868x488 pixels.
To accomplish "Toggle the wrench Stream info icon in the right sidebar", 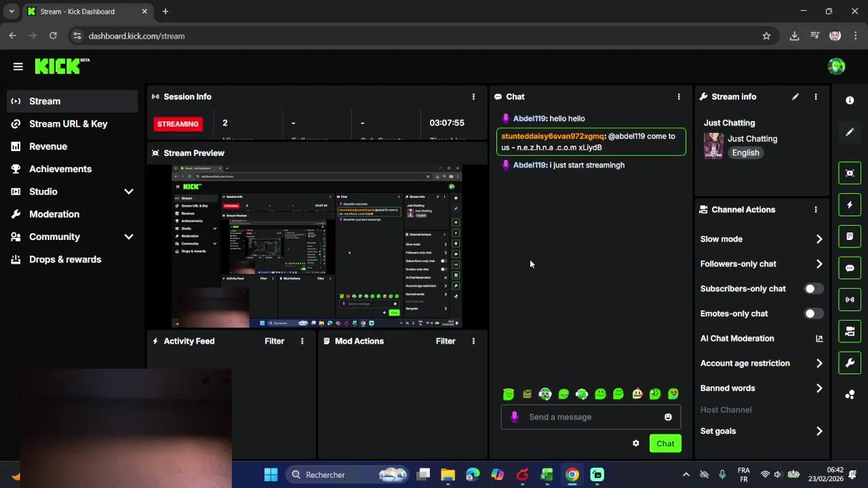I will (850, 363).
